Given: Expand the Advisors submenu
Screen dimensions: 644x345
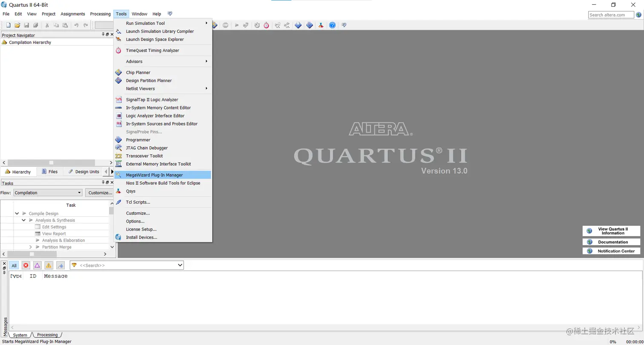Looking at the screenshot, I should 162,62.
